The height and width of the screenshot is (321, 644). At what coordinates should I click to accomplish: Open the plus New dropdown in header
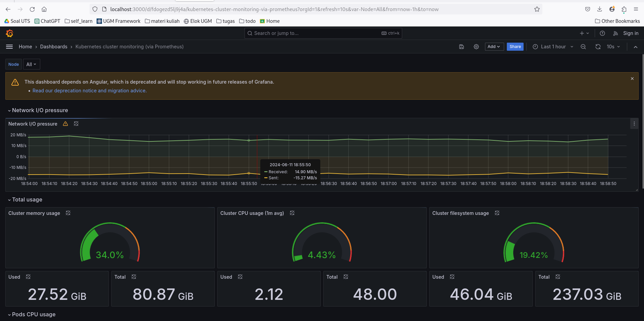(584, 33)
